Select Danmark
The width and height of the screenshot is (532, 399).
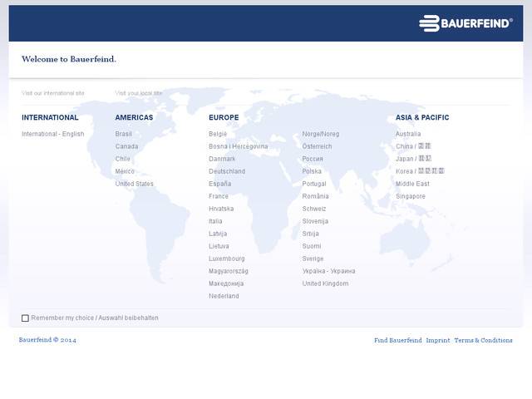coord(222,159)
